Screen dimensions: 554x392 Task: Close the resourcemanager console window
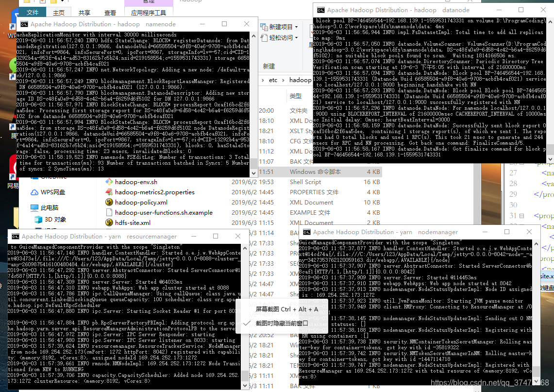point(238,236)
